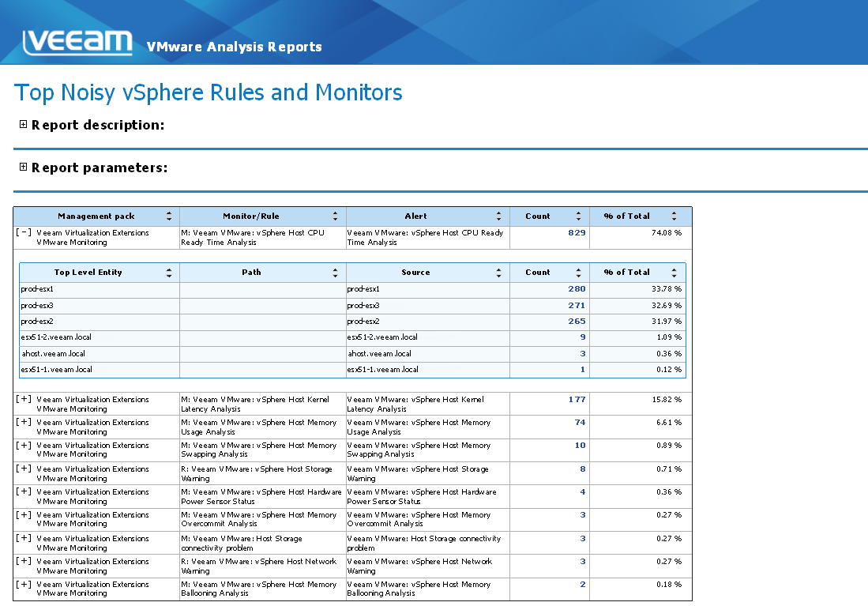Image resolution: width=868 pixels, height=606 pixels.
Task: Open the 10 count link
Action: [580, 446]
